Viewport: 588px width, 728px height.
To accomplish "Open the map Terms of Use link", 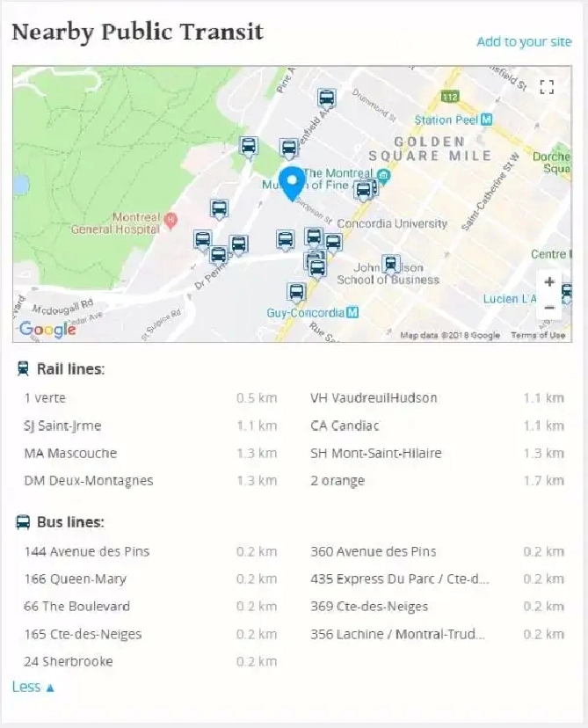I will pyautogui.click(x=538, y=335).
